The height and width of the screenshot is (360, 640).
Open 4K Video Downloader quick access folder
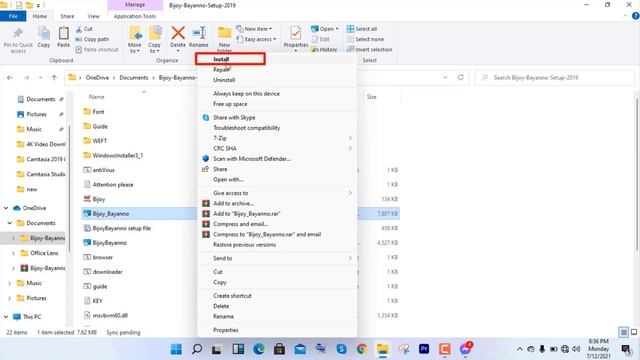(x=41, y=144)
